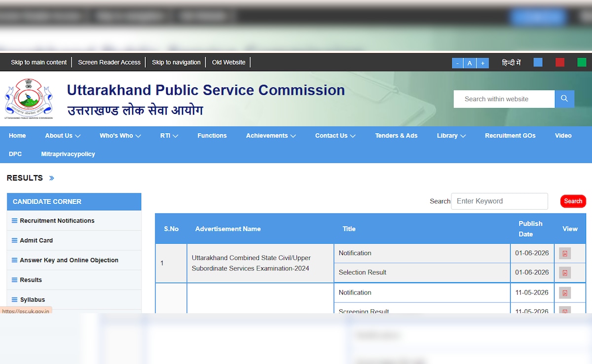The image size is (592, 364).
Task: Open the Old Website link
Action: 228,62
